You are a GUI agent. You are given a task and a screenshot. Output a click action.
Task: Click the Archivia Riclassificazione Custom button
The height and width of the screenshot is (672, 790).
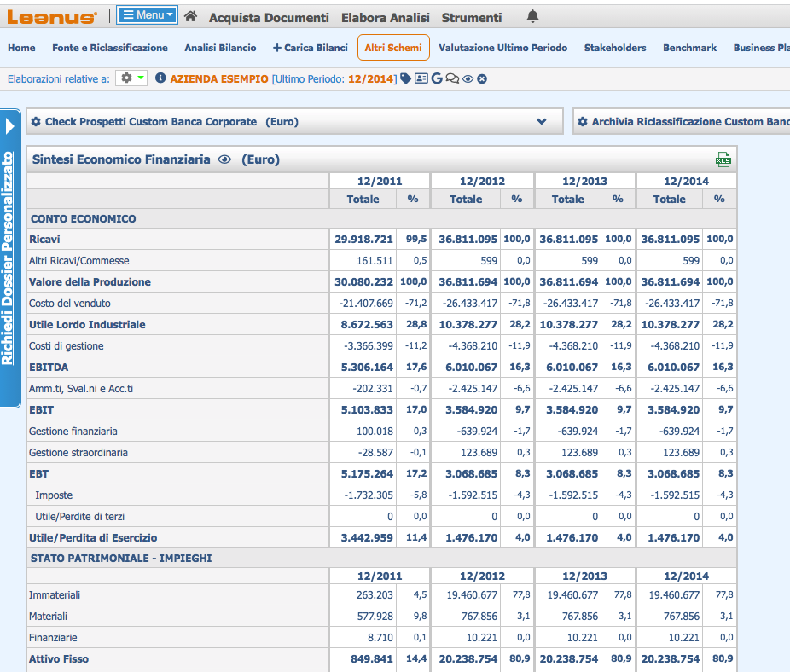(x=683, y=122)
